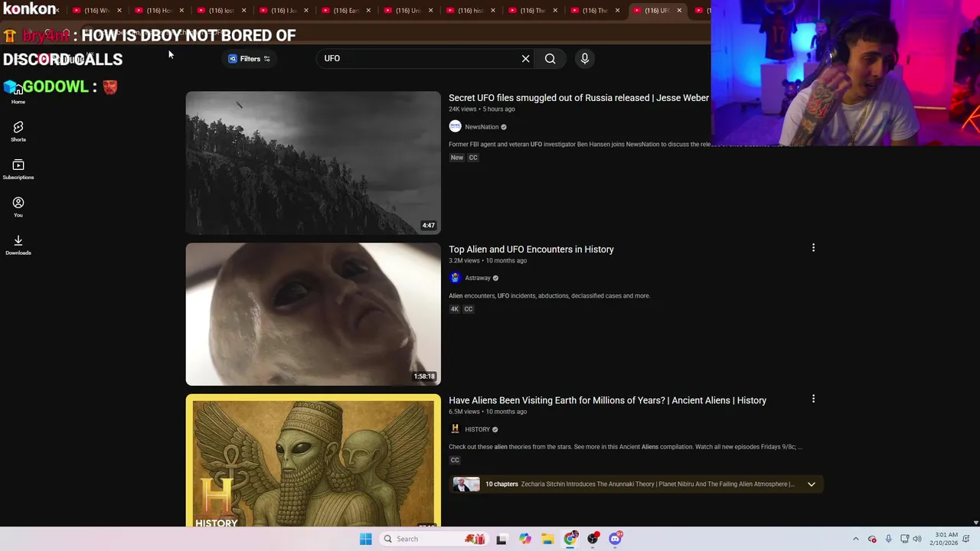Click the '24K views • 5 hours ago' text
Image resolution: width=980 pixels, height=551 pixels.
point(482,109)
